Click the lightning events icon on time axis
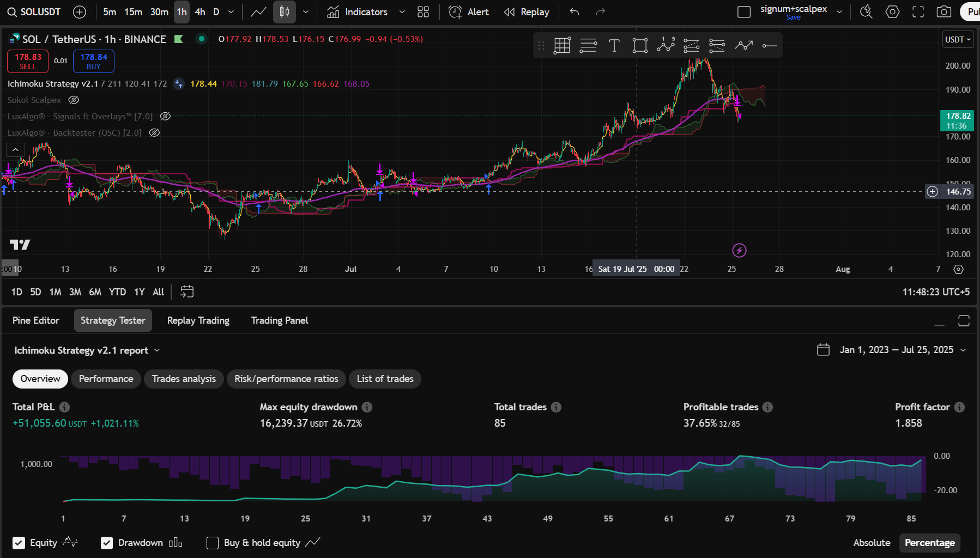This screenshot has height=558, width=980. tap(739, 251)
